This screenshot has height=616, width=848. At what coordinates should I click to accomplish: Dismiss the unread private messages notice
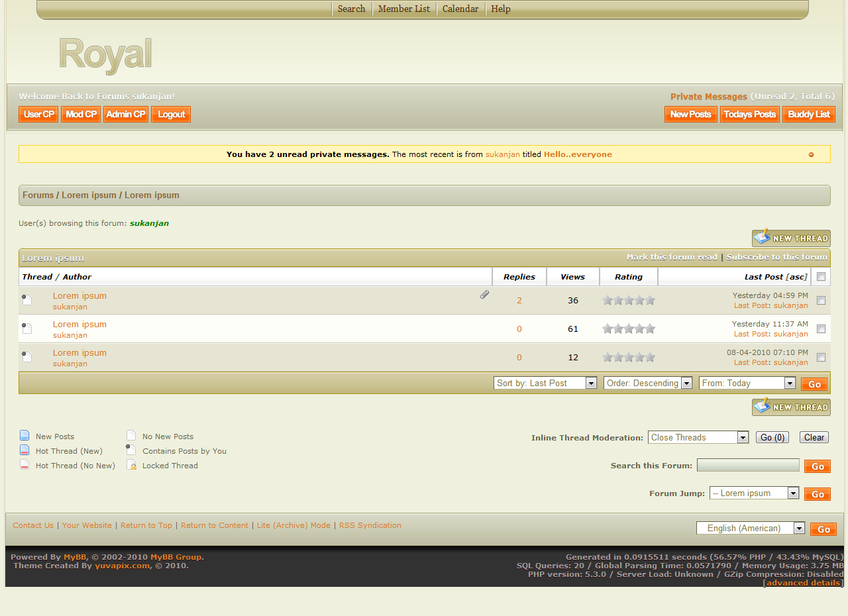[811, 154]
